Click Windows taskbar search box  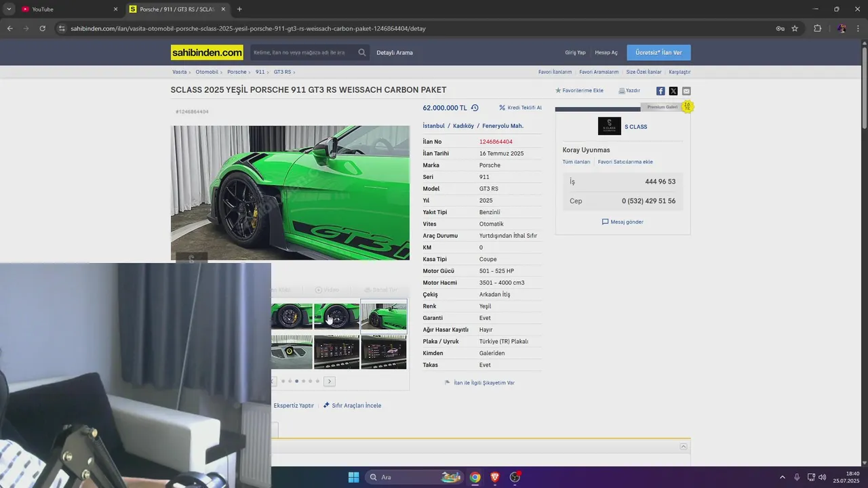[415, 477]
